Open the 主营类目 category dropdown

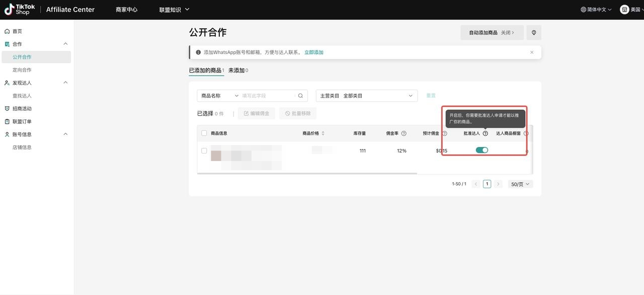(x=366, y=96)
